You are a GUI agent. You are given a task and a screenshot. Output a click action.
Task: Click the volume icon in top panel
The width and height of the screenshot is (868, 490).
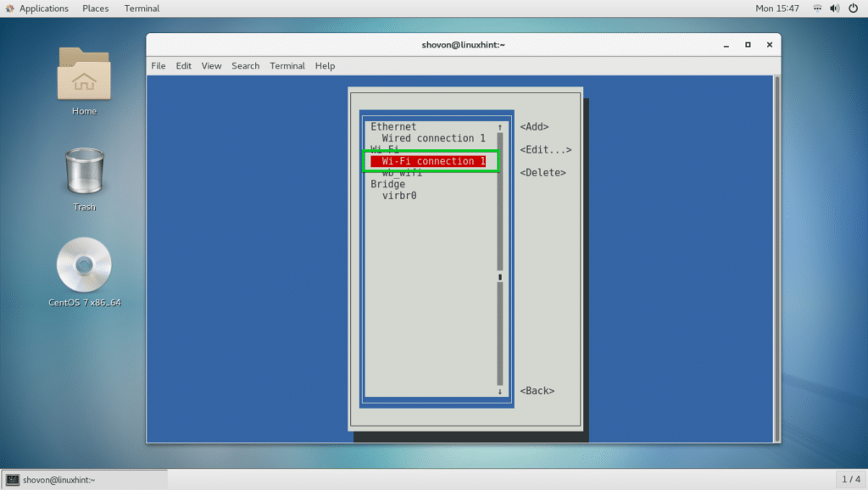point(836,8)
